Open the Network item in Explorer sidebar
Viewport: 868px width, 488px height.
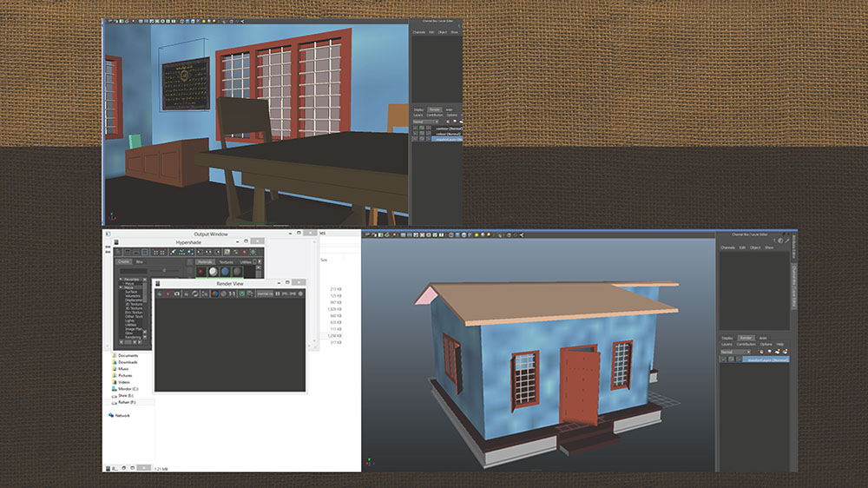point(122,415)
